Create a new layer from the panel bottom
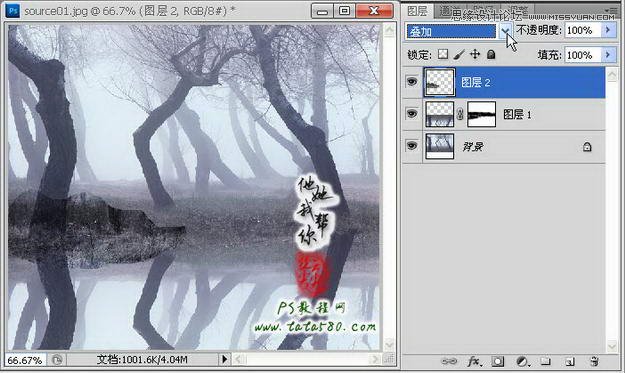The image size is (625, 373). 570,361
